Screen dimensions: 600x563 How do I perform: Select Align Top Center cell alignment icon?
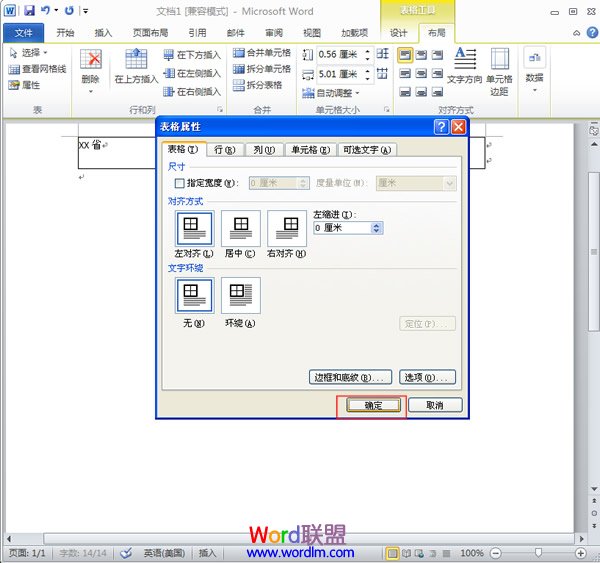pyautogui.click(x=421, y=55)
